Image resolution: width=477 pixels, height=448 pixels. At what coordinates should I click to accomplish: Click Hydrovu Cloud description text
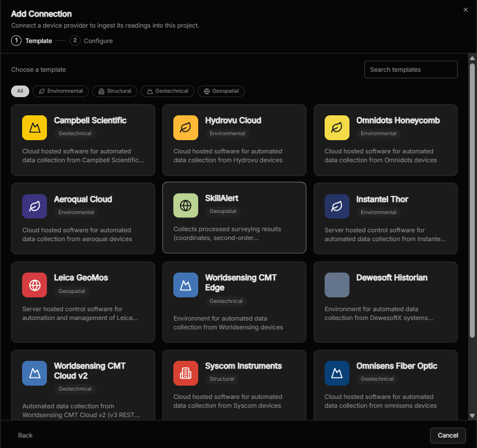click(x=228, y=156)
